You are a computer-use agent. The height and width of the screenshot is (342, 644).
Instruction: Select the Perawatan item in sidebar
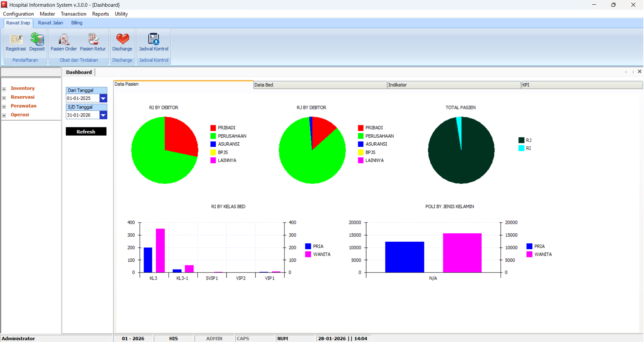pos(23,106)
